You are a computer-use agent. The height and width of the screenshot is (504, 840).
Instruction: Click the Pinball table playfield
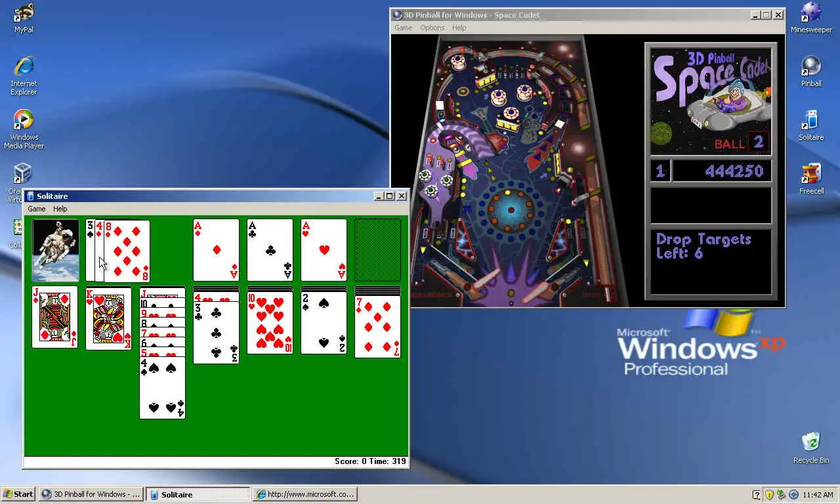tap(511, 171)
